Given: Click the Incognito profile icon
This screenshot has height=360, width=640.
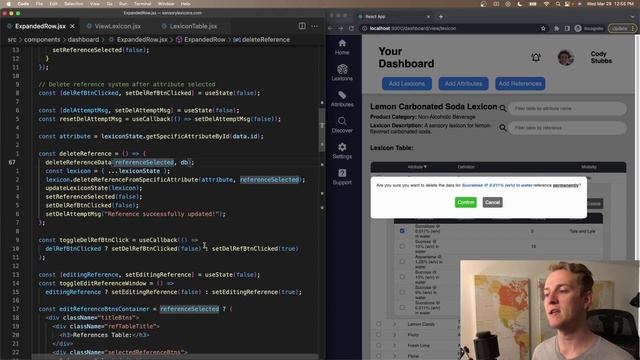Looking at the screenshot, I should [x=578, y=28].
